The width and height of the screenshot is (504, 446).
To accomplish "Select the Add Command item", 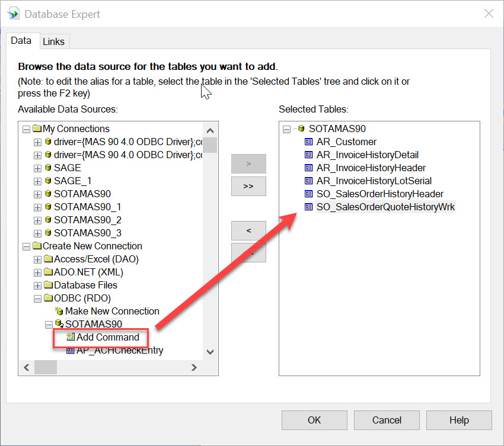I will pyautogui.click(x=108, y=337).
